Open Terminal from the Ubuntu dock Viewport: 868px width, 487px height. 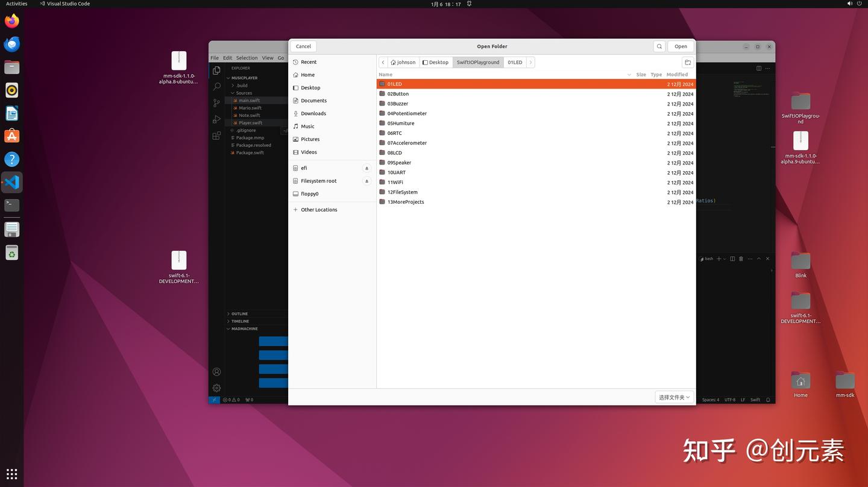pos(12,205)
